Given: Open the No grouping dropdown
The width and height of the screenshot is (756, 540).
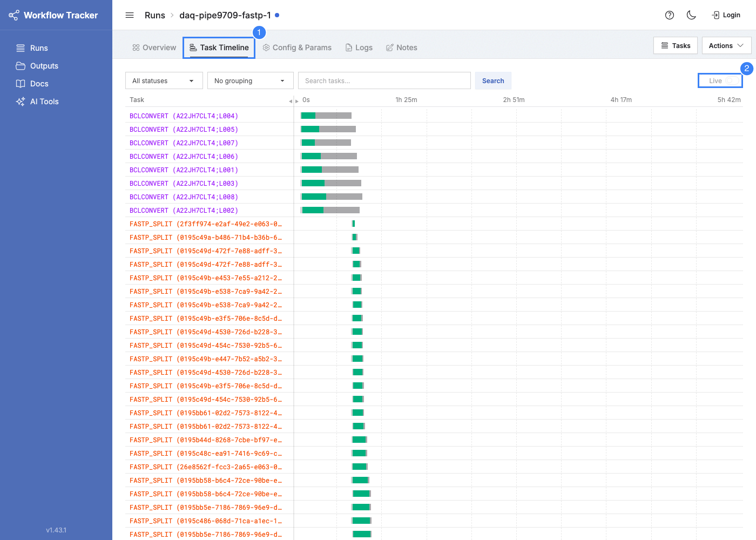Looking at the screenshot, I should 251,80.
